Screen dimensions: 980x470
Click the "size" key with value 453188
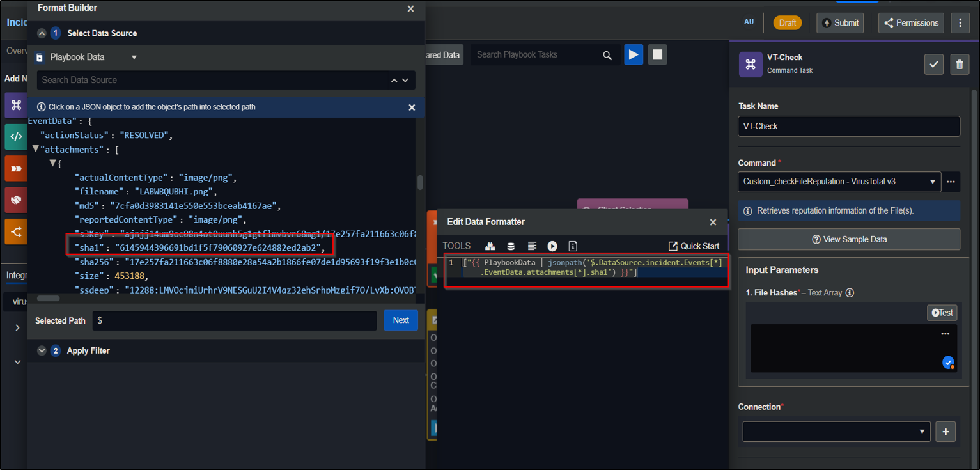90,276
